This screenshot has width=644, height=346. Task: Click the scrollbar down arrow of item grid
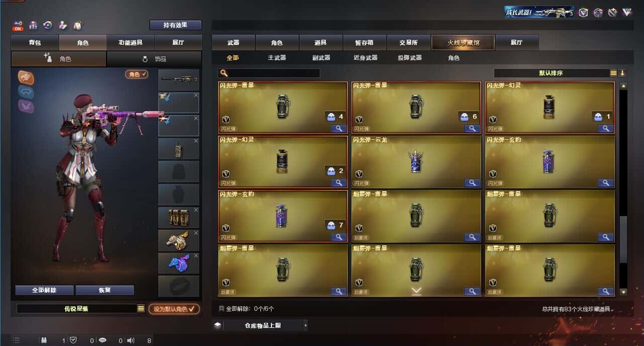(x=623, y=292)
